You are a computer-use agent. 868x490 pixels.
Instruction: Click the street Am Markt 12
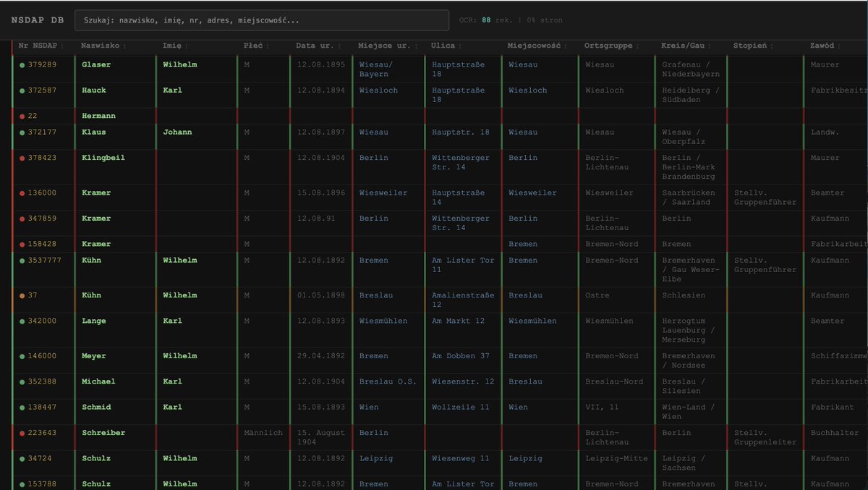(x=459, y=321)
